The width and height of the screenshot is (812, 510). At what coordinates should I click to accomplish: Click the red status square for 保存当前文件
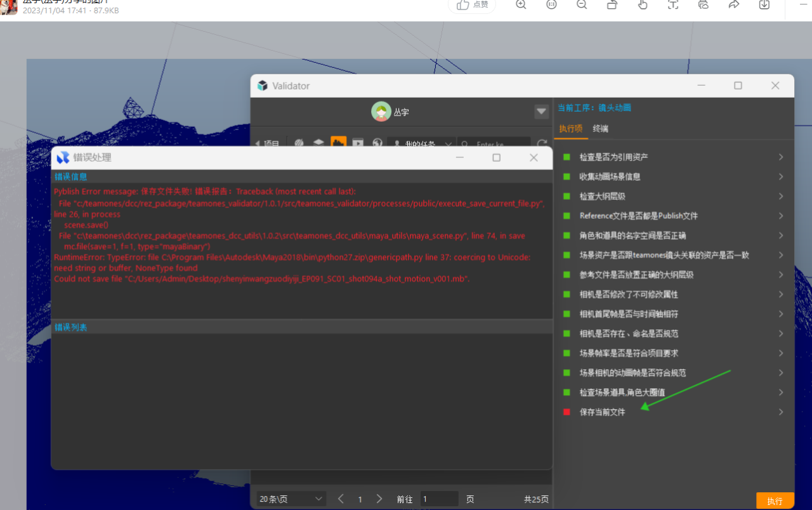566,412
